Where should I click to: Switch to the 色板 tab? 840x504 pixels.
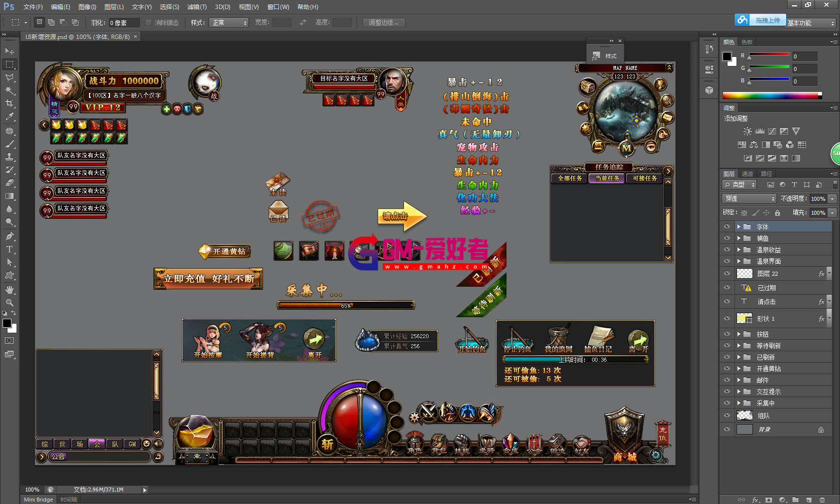point(747,42)
